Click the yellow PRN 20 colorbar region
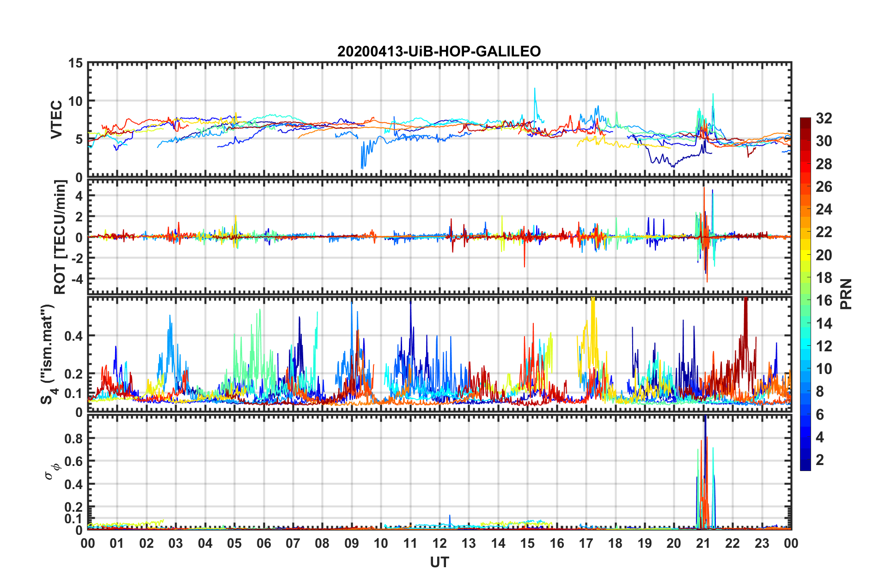This screenshot has height=588, width=879. pyautogui.click(x=805, y=255)
